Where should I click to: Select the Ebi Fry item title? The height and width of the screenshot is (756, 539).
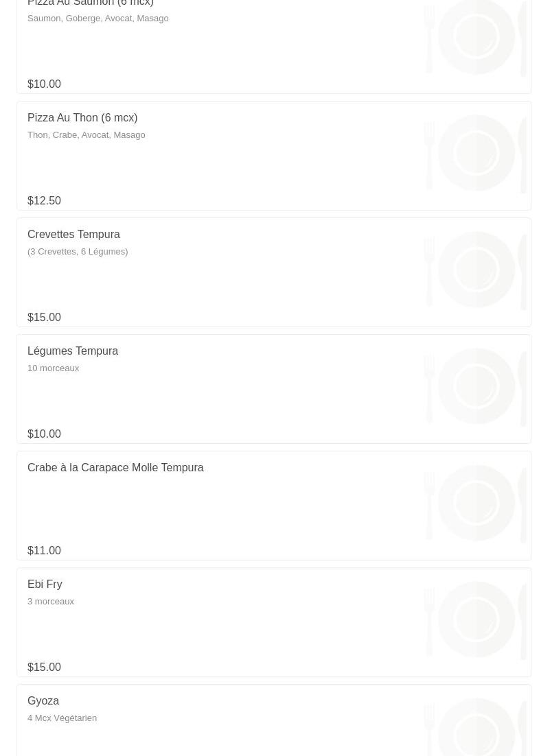tap(45, 584)
